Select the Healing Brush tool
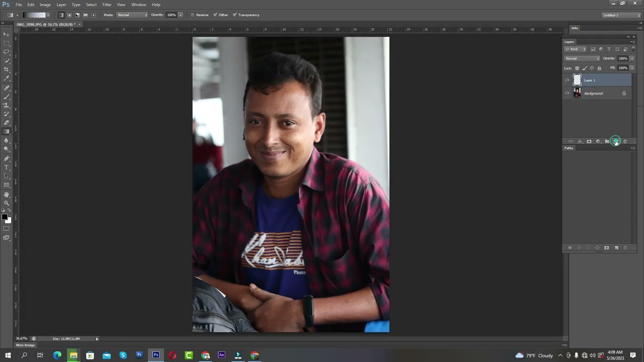This screenshot has width=644, height=362. point(7,87)
